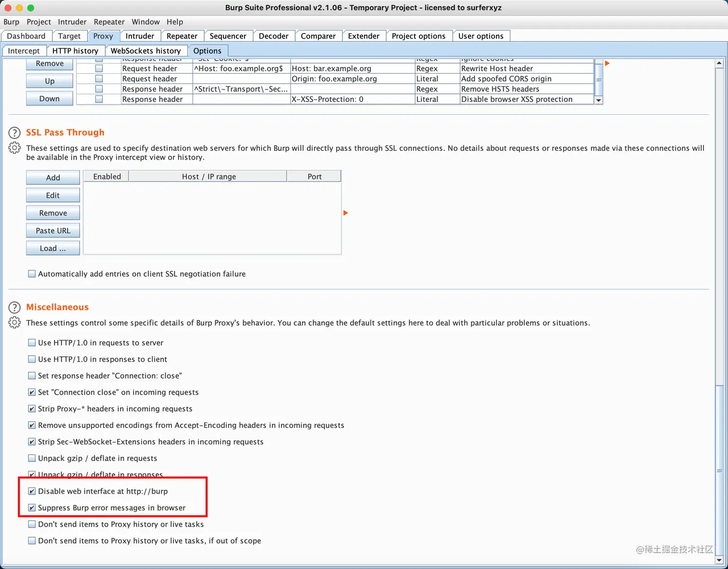Click the main window scrollbar up arrow
The image size is (728, 569).
coord(719,63)
